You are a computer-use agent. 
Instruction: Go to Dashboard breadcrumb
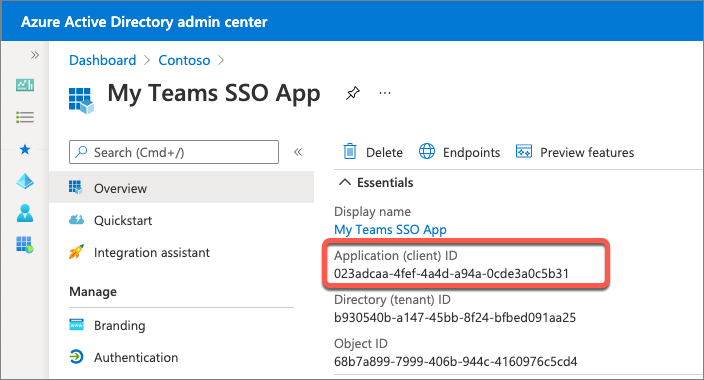102,60
